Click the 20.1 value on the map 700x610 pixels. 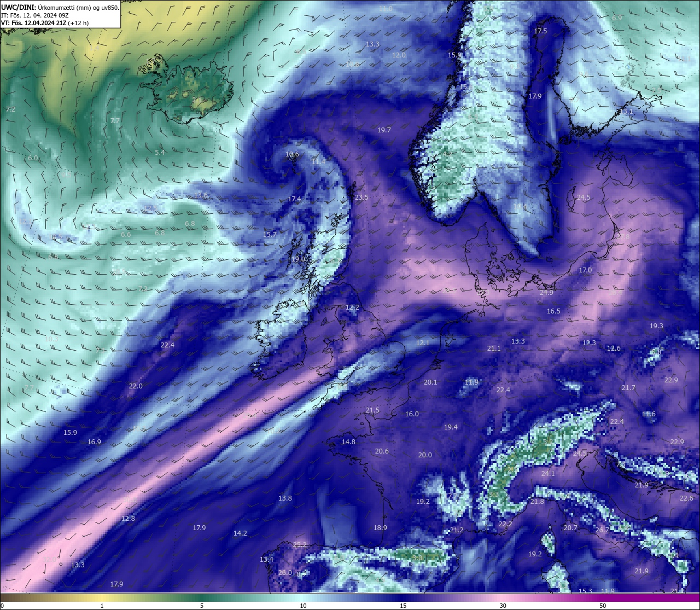(x=430, y=382)
